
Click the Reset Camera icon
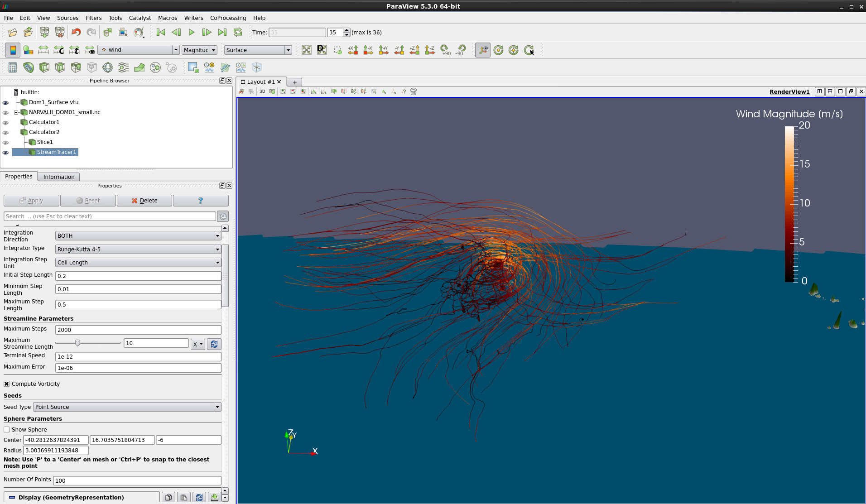(307, 50)
